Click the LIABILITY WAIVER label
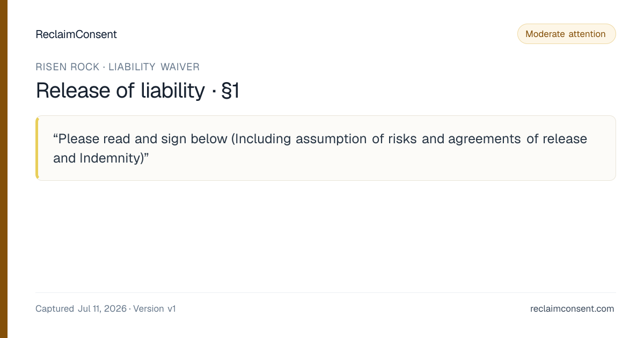This screenshot has height=338, width=644. [x=154, y=67]
